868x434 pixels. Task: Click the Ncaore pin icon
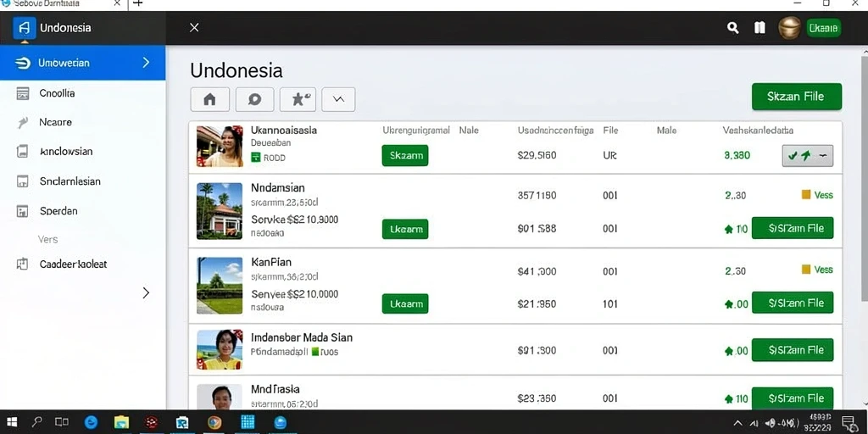[x=23, y=122]
